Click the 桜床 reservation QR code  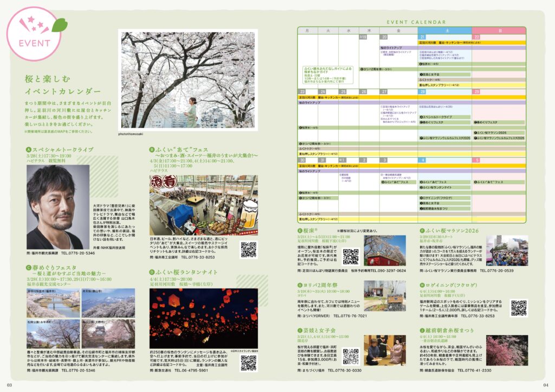pos(351,256)
